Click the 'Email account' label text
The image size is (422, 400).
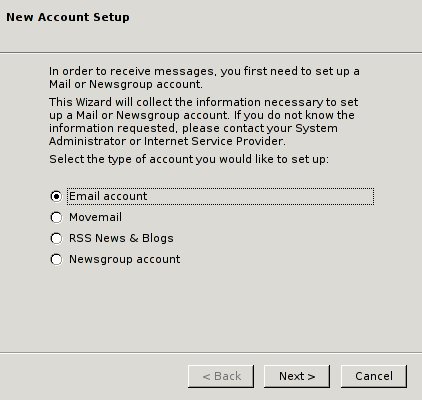tap(108, 196)
